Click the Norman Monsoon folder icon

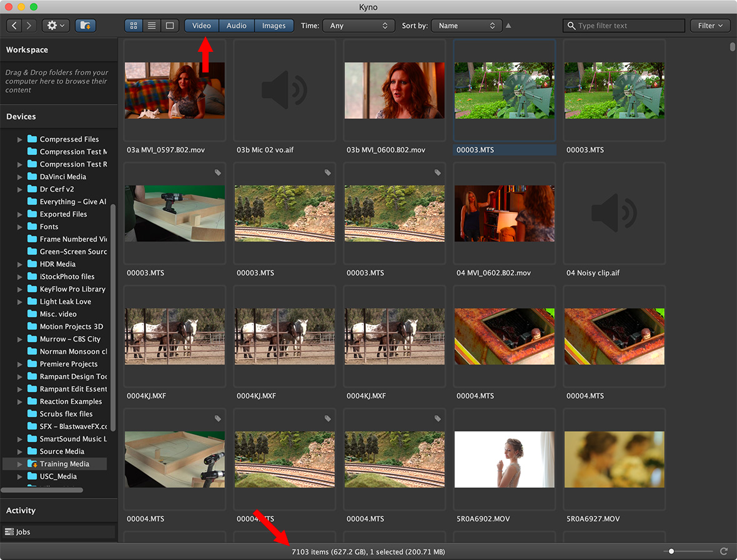click(32, 351)
